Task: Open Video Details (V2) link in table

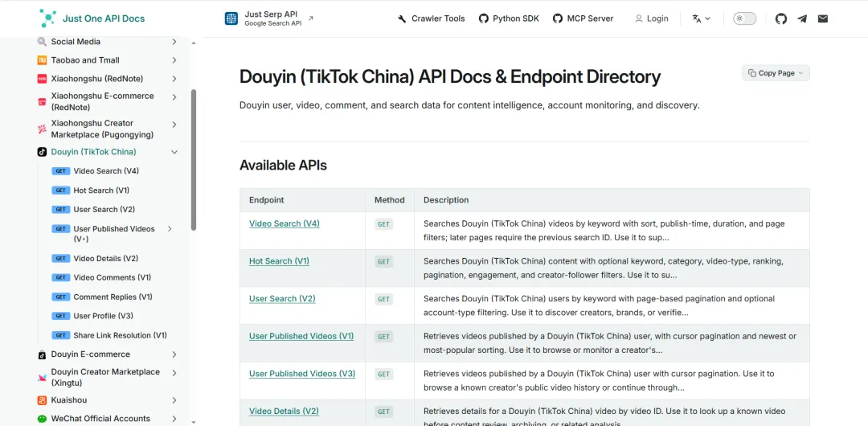Action: (284, 411)
